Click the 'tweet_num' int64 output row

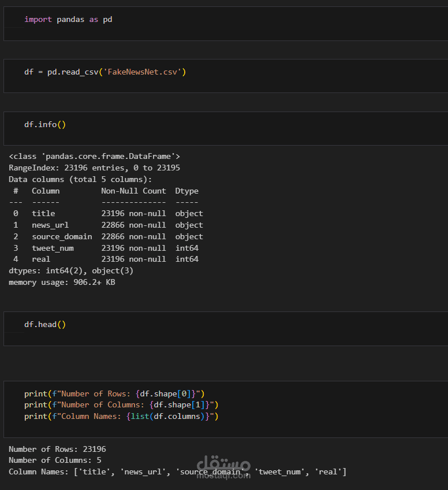click(107, 248)
